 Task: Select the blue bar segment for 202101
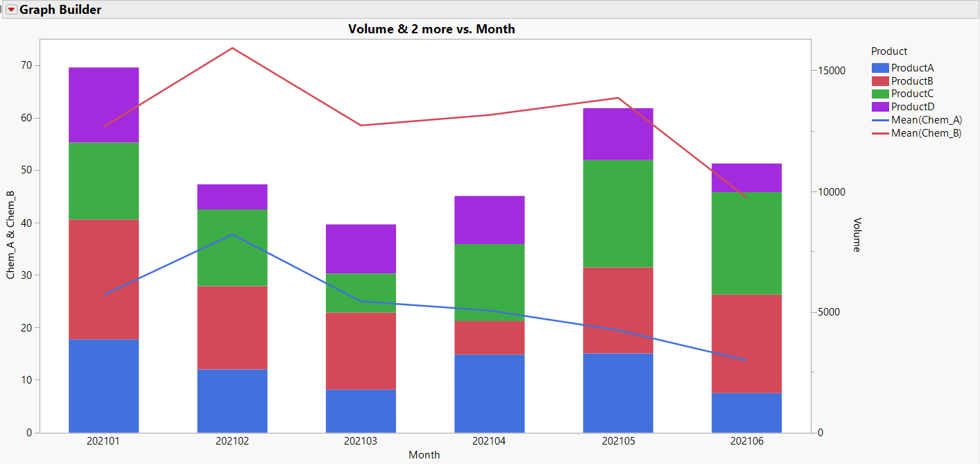click(x=103, y=385)
